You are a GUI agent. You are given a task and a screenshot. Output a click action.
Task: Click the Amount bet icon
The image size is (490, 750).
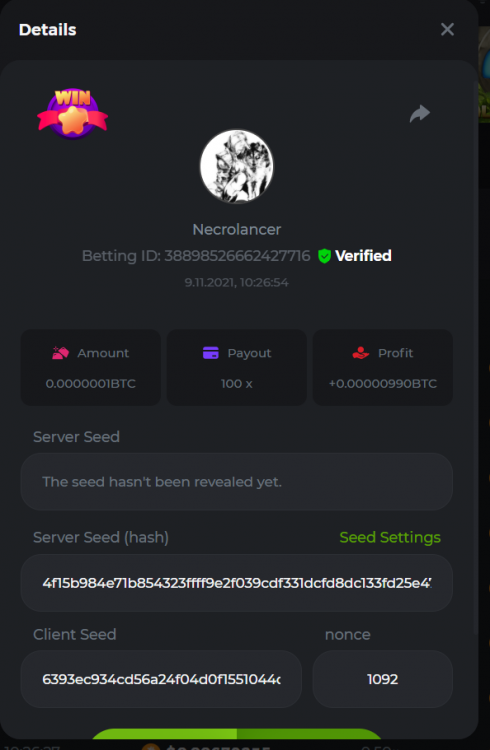pyautogui.click(x=61, y=353)
